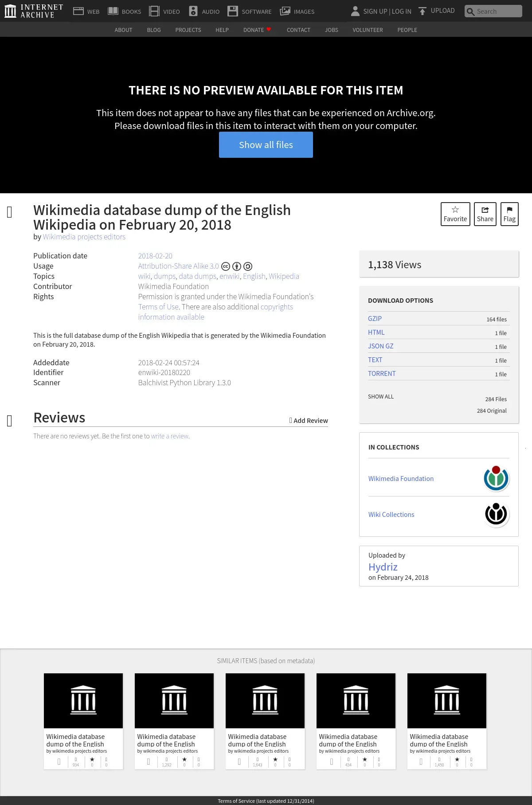Viewport: 532px width, 805px height.
Task: Open the About menu item
Action: point(123,30)
